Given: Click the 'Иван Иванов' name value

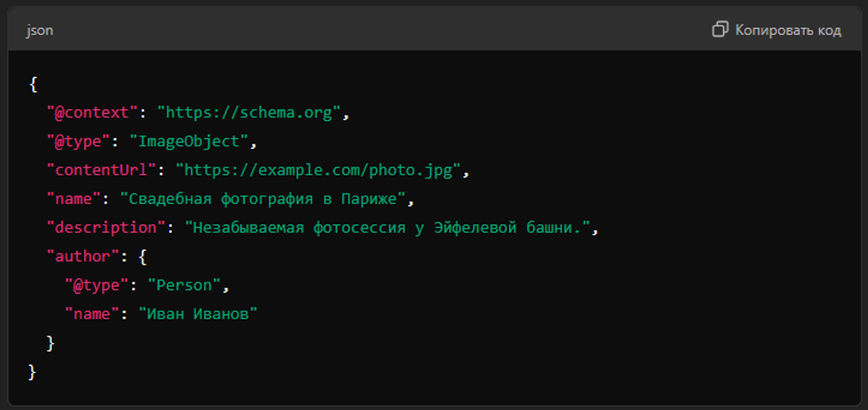Looking at the screenshot, I should tap(198, 314).
